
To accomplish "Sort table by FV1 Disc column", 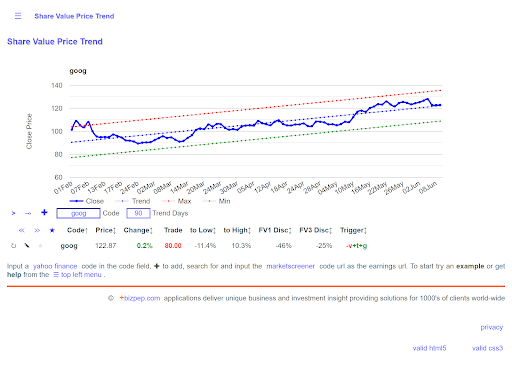I will pos(275,230).
